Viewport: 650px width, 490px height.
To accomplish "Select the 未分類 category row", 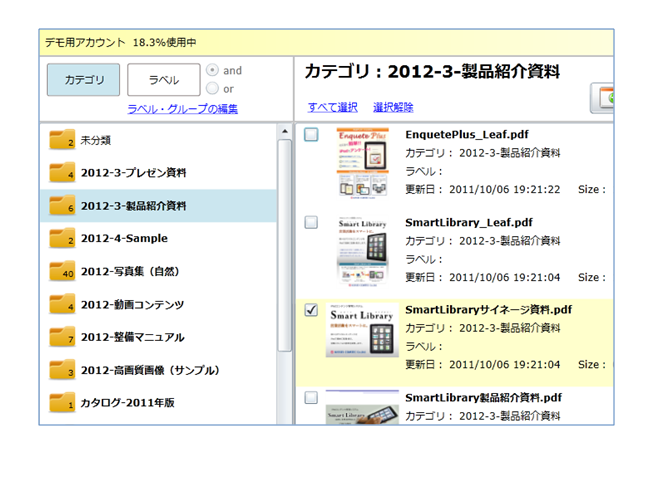I will [159, 140].
